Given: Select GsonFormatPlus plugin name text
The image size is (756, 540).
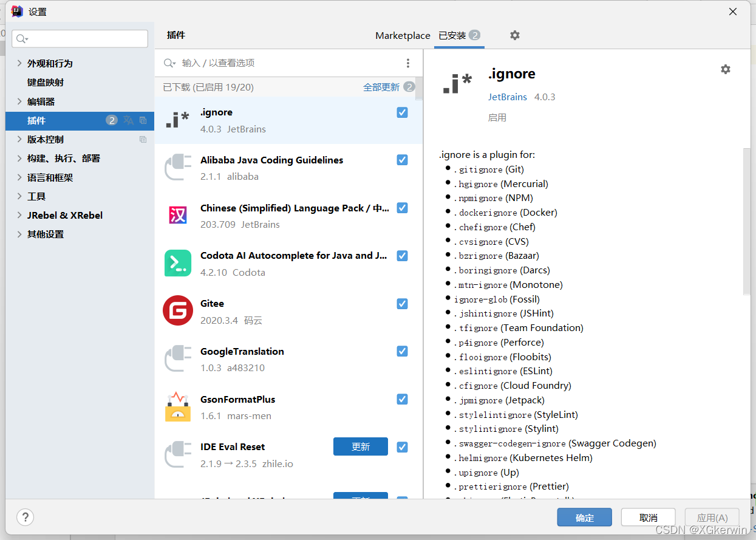Looking at the screenshot, I should 238,399.
